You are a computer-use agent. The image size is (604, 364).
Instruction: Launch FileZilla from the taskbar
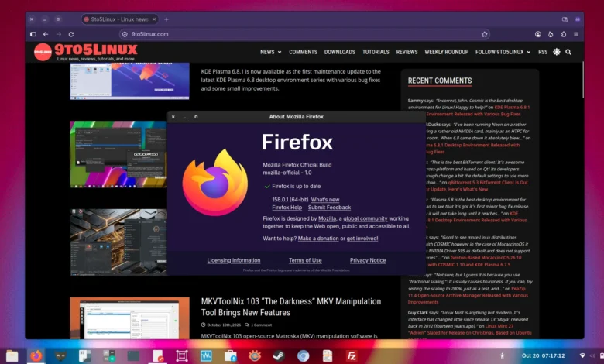352,356
